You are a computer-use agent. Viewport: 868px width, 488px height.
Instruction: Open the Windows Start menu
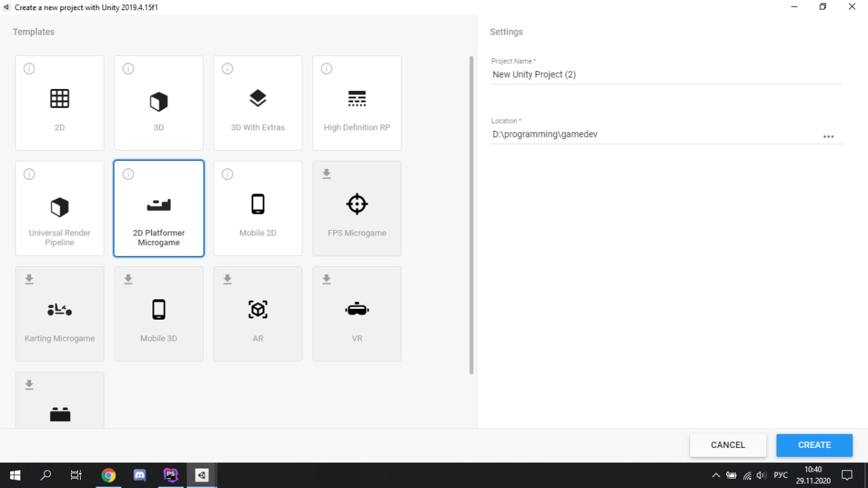[15, 475]
